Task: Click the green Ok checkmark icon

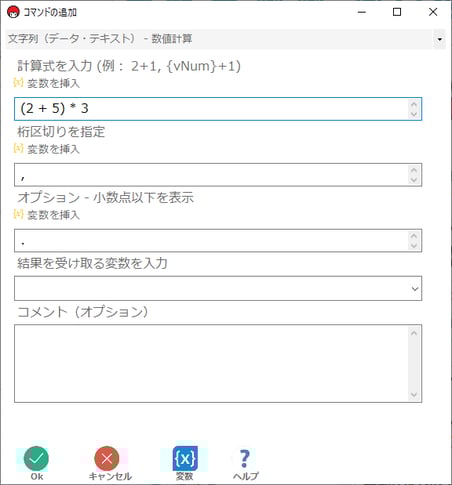Action: click(x=36, y=458)
